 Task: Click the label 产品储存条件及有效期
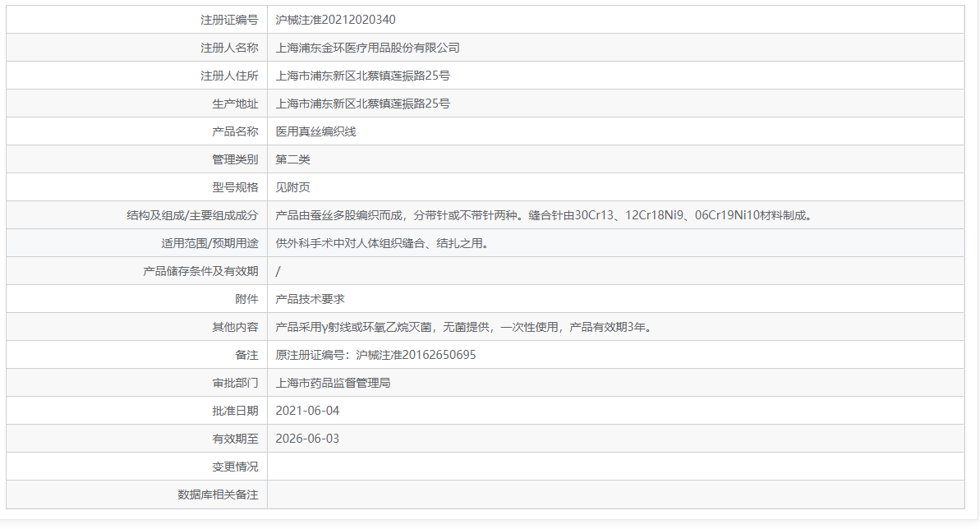[x=200, y=271]
